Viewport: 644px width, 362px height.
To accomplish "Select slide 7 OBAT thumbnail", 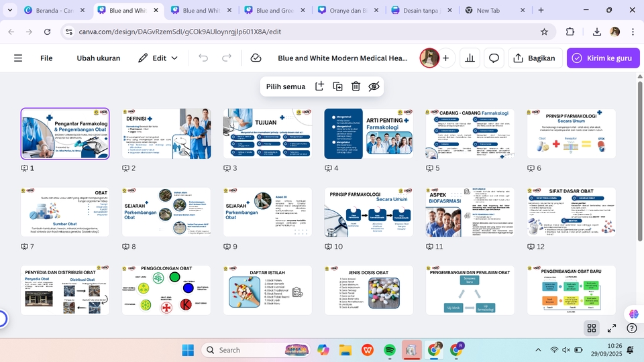I will [x=65, y=212].
